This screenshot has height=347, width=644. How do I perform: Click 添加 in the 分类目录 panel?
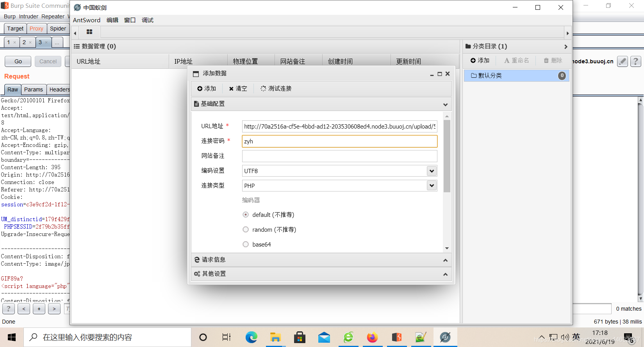[x=480, y=61]
